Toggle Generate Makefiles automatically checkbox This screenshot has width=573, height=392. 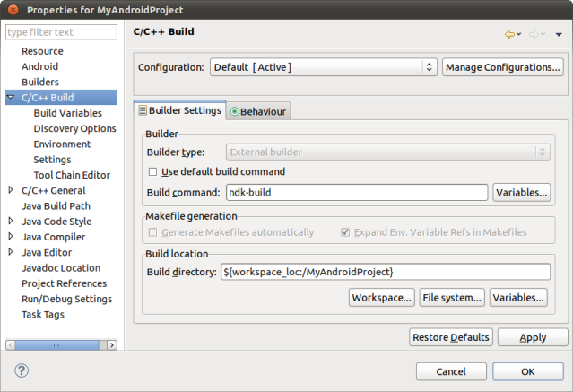point(152,232)
